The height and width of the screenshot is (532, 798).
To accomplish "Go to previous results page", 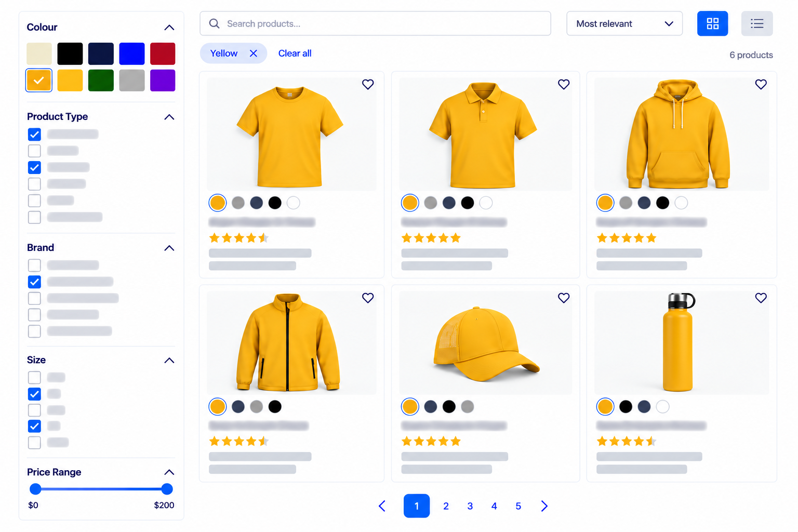I will click(x=382, y=506).
